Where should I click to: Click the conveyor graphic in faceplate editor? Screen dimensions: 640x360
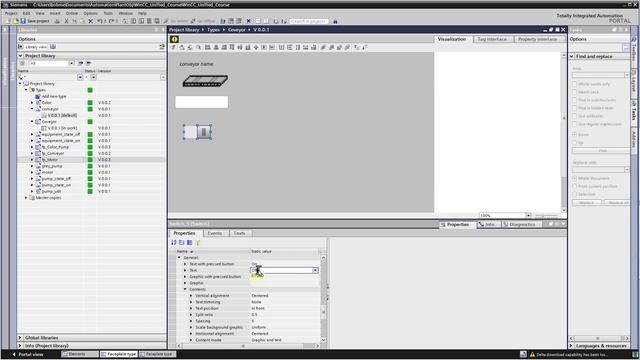205,81
